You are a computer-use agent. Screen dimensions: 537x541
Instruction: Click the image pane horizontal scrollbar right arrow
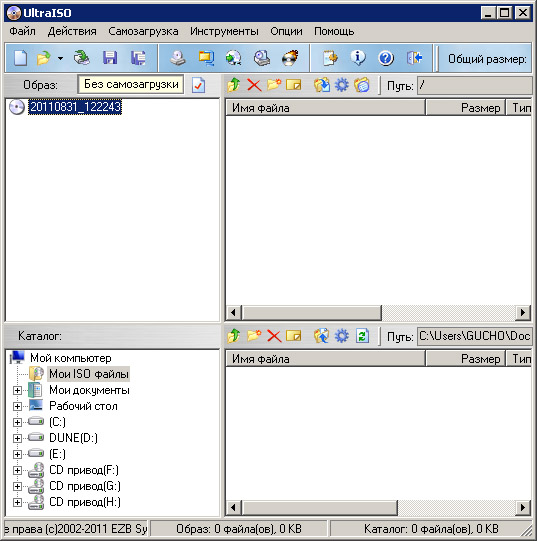523,313
